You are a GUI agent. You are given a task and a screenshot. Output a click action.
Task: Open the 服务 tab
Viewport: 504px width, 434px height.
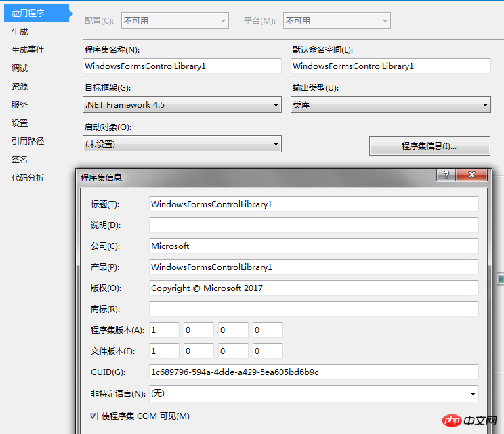pyautogui.click(x=20, y=105)
